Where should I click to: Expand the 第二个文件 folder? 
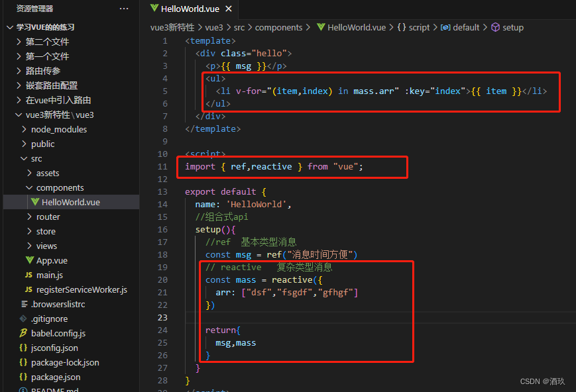pyautogui.click(x=19, y=42)
